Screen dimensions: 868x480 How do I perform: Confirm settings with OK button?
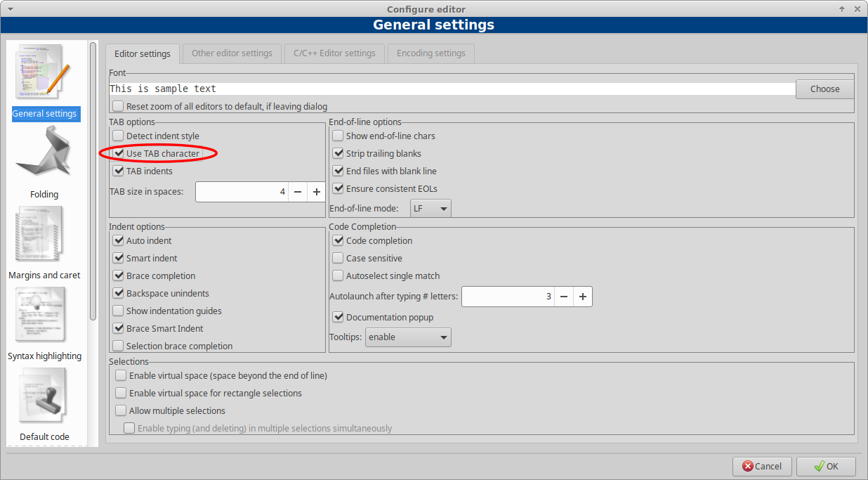[826, 466]
